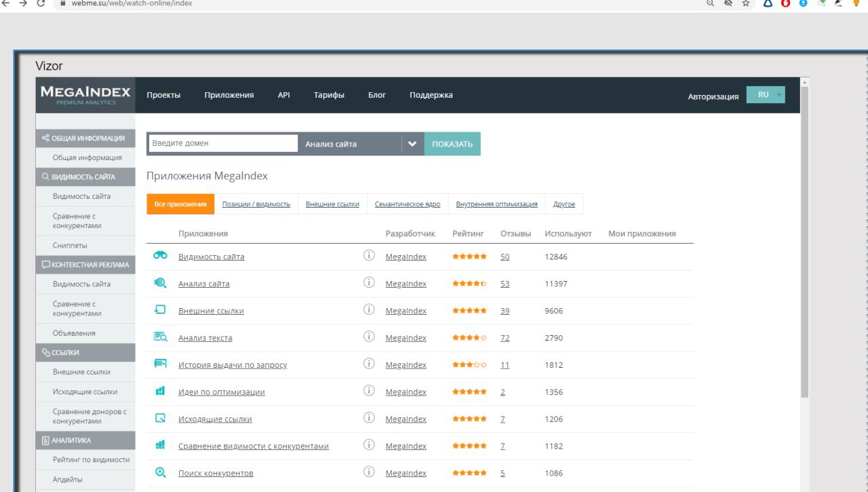
Task: Click the icon next to Внешние ссылки app row
Action: (x=161, y=309)
